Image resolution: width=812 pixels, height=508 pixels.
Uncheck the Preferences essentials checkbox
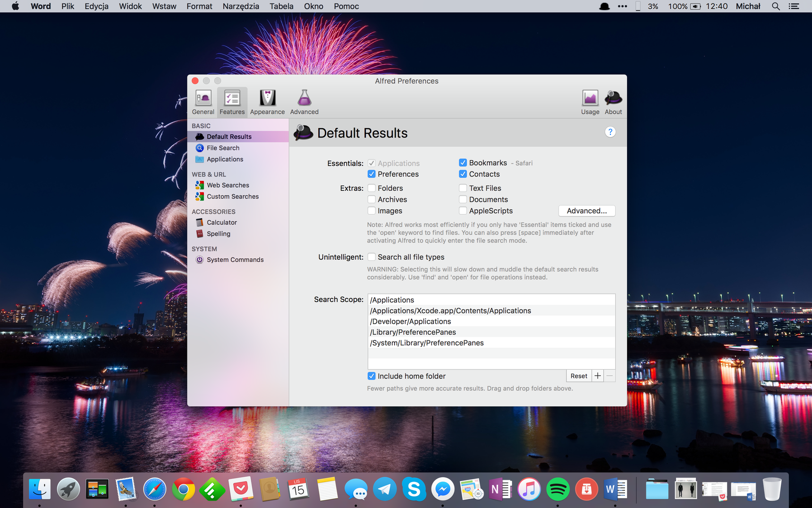[x=372, y=174]
